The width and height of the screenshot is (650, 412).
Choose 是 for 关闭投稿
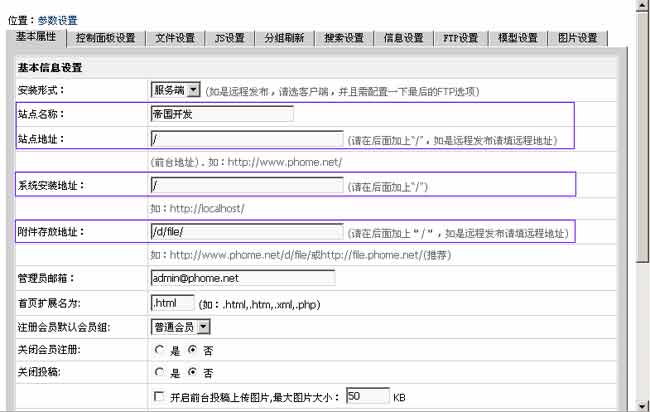158,373
